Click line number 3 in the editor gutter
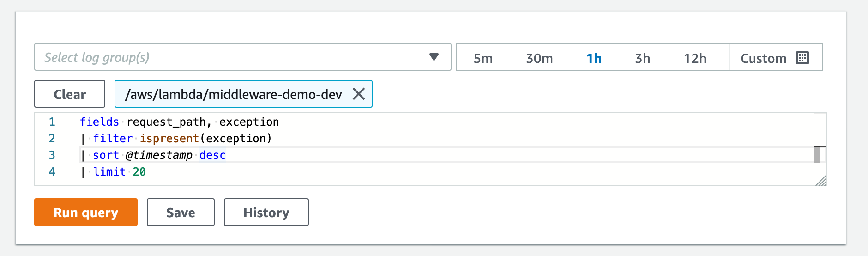Image resolution: width=868 pixels, height=256 pixels. [52, 155]
